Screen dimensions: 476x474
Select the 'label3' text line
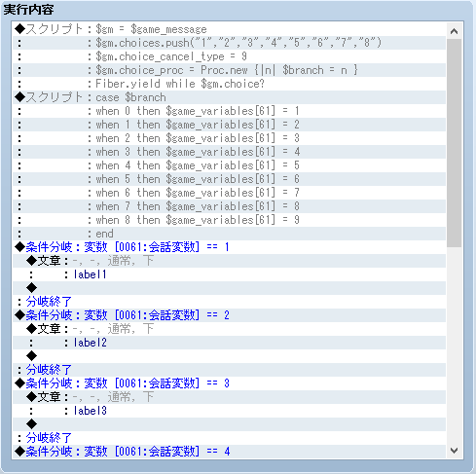point(230,411)
